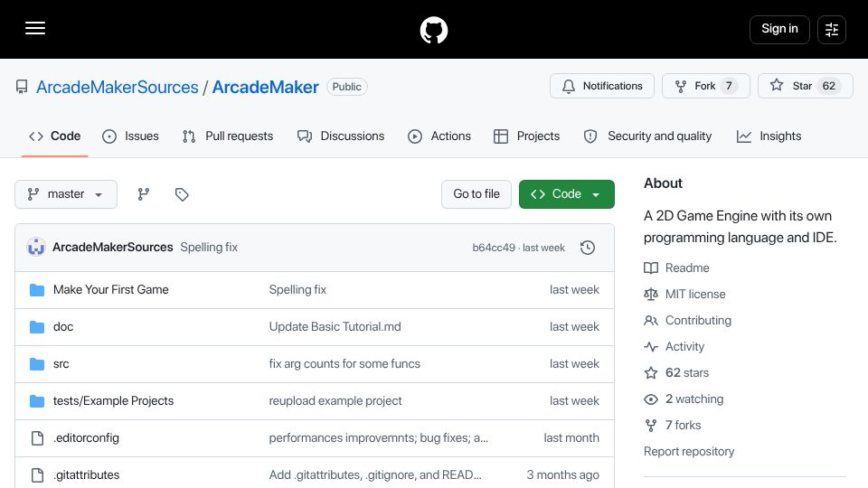868x488 pixels.
Task: Switch to the Issues tab
Action: 130,136
